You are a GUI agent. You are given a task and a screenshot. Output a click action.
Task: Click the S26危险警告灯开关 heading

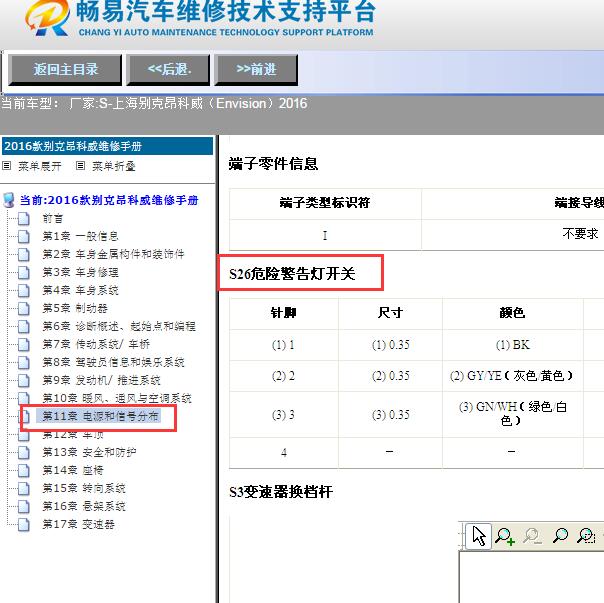292,274
